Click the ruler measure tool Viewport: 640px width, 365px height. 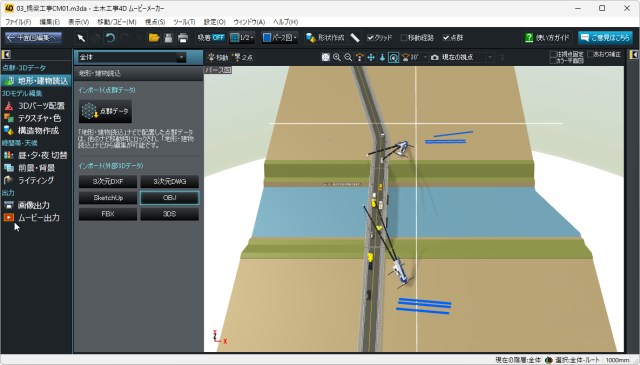(x=355, y=38)
